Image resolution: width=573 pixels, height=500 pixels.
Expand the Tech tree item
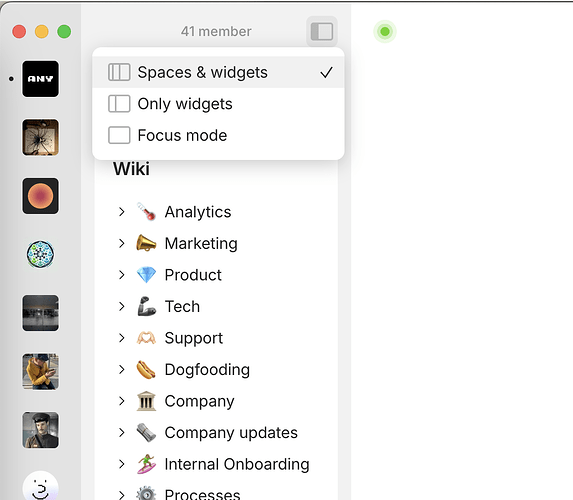(122, 306)
